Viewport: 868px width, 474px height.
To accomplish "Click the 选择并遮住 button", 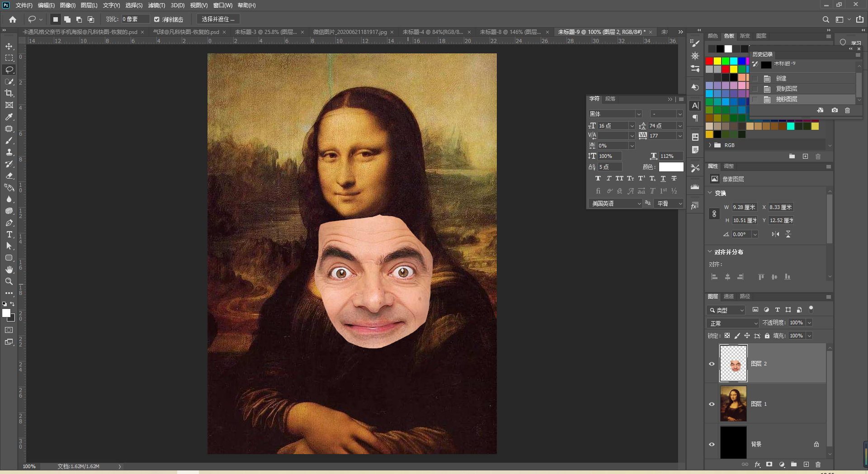I will click(x=218, y=19).
